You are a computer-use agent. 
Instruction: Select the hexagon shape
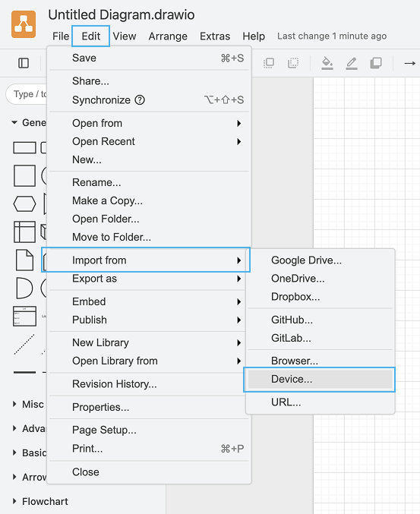(x=24, y=204)
